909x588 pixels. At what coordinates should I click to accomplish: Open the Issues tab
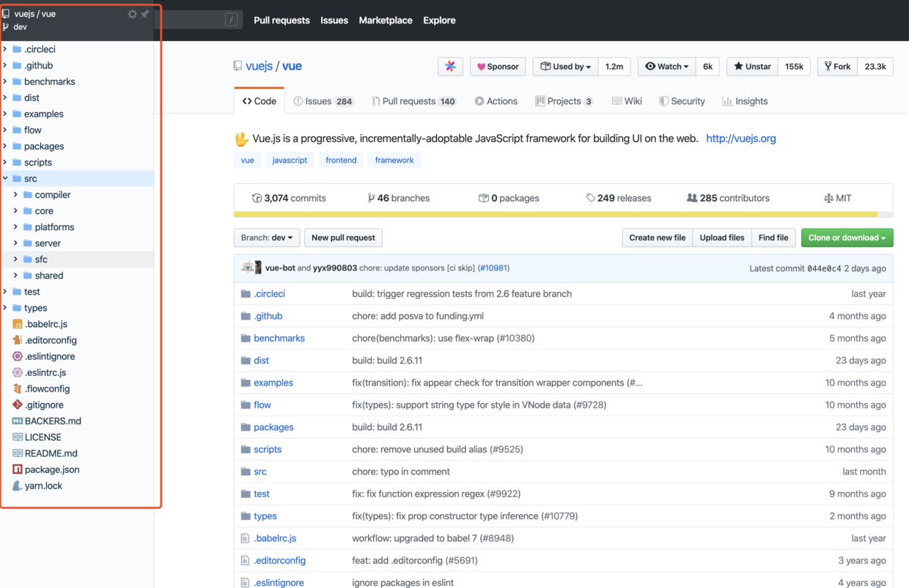pos(323,101)
